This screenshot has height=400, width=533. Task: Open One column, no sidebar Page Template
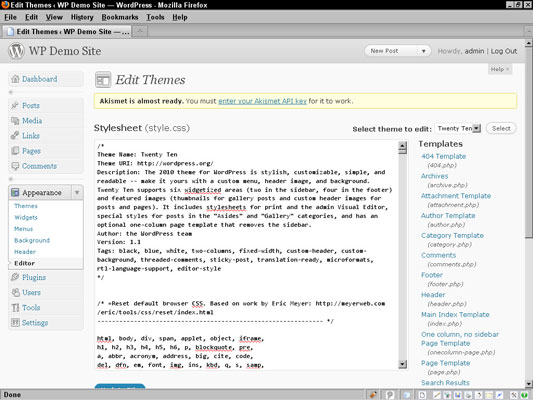pyautogui.click(x=460, y=339)
